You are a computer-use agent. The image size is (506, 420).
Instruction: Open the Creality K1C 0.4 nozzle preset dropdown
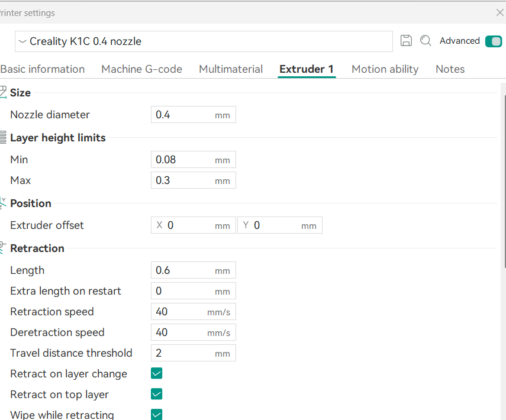coord(204,41)
